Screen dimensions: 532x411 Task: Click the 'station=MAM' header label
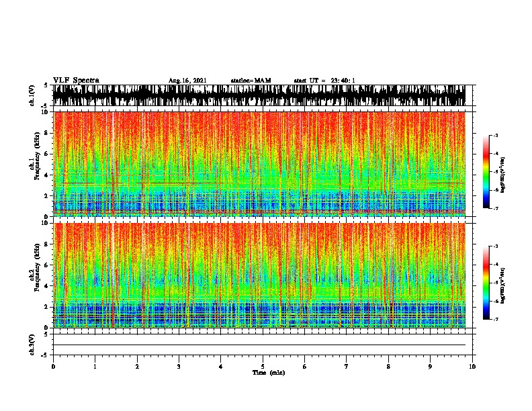(x=251, y=81)
